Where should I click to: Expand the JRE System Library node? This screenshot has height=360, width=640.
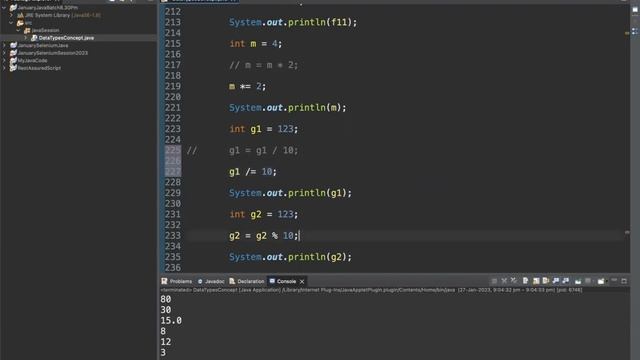pos(11,15)
